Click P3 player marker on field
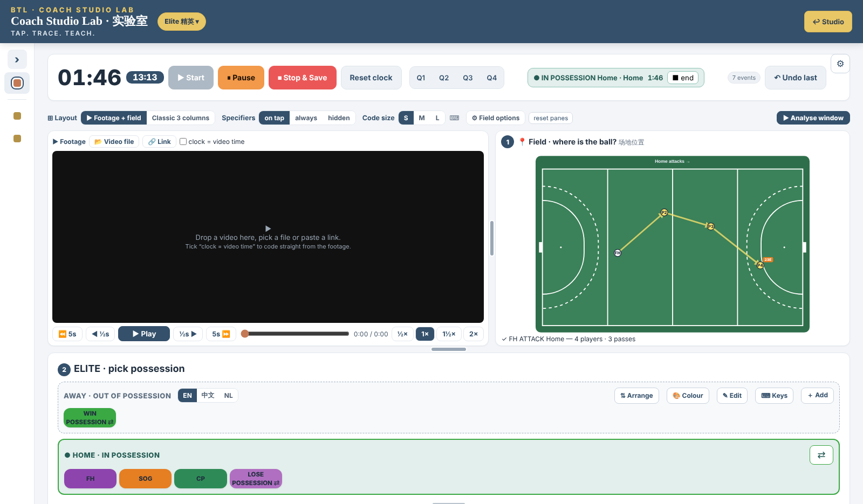Viewport: 863px width, 504px height. 711,226
